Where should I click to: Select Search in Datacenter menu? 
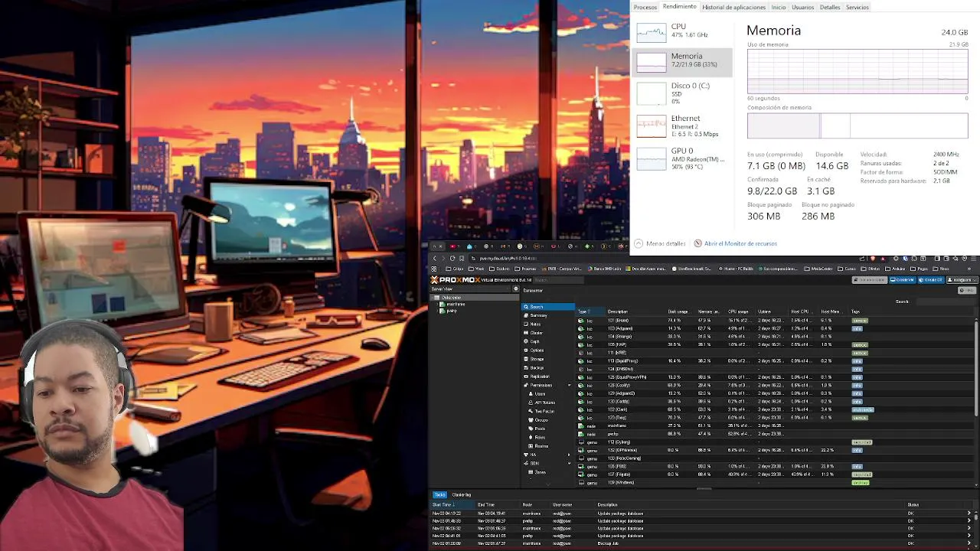[x=548, y=307]
